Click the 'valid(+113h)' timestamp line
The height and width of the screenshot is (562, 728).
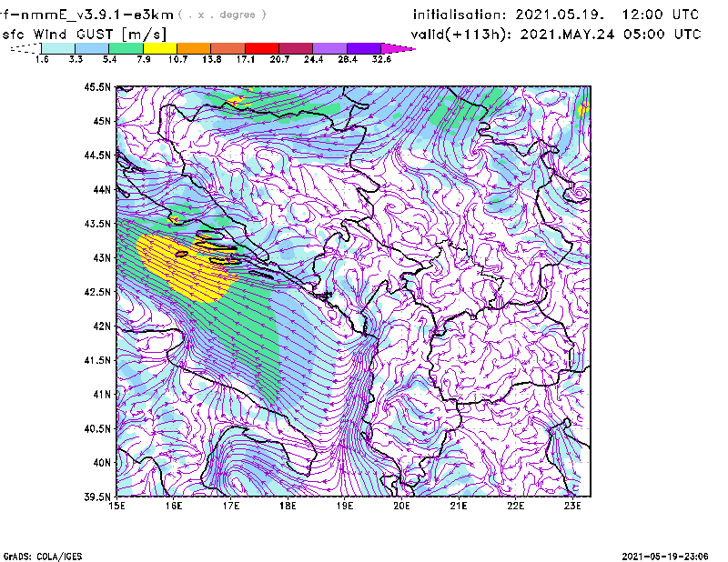coord(556,35)
